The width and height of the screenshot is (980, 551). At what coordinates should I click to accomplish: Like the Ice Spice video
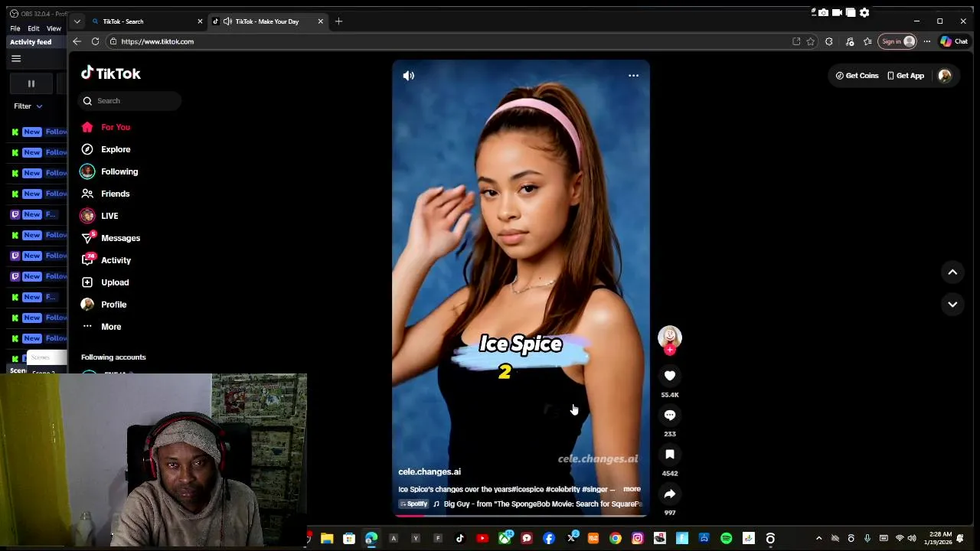click(670, 376)
